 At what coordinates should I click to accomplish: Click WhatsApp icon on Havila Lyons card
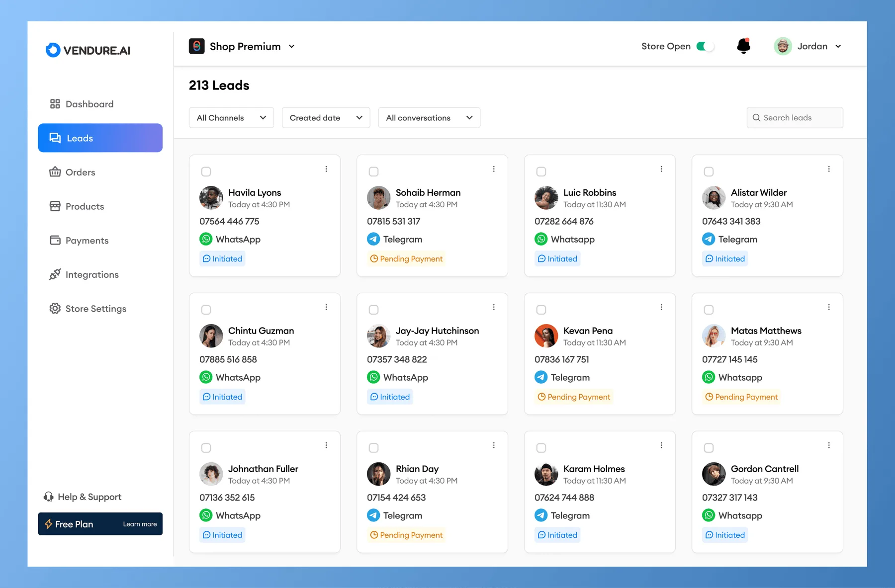[x=206, y=239]
